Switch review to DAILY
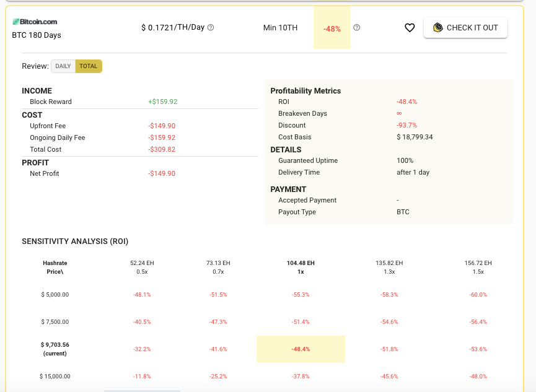Viewport: 536px width, 392px height. (x=63, y=66)
